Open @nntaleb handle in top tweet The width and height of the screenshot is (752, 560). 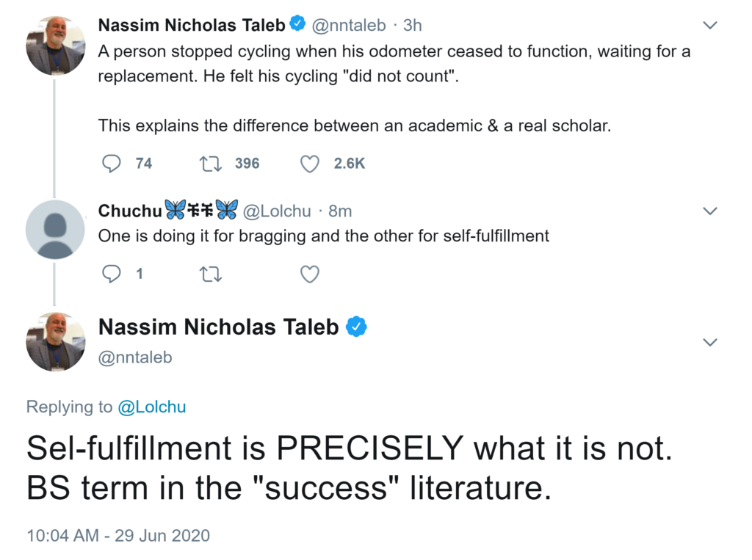tap(349, 26)
